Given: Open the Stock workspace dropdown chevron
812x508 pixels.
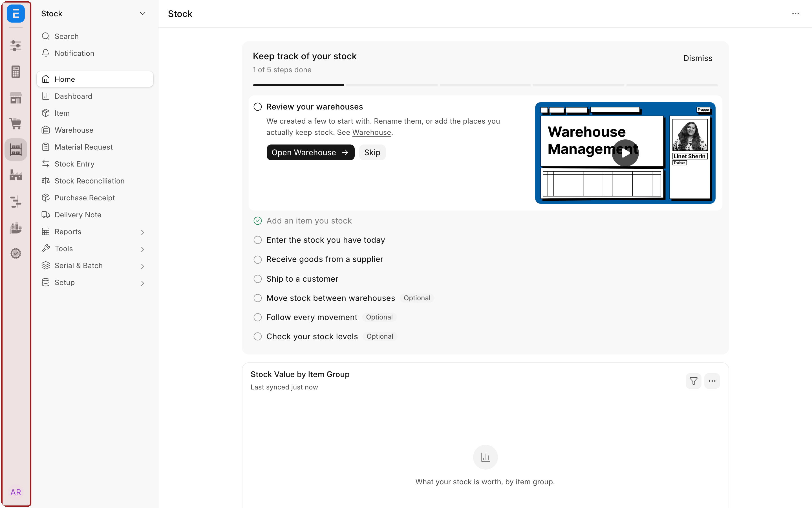Looking at the screenshot, I should coord(143,14).
